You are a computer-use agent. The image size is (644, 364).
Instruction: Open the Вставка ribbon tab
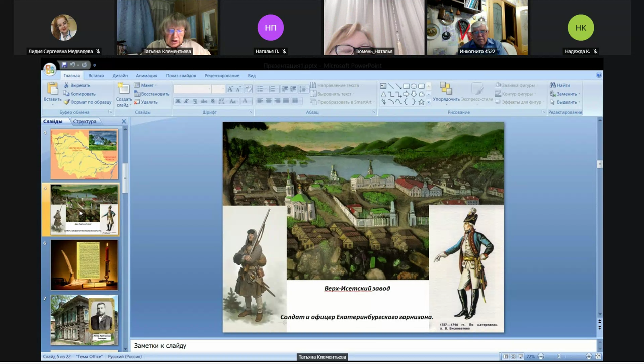coord(96,76)
